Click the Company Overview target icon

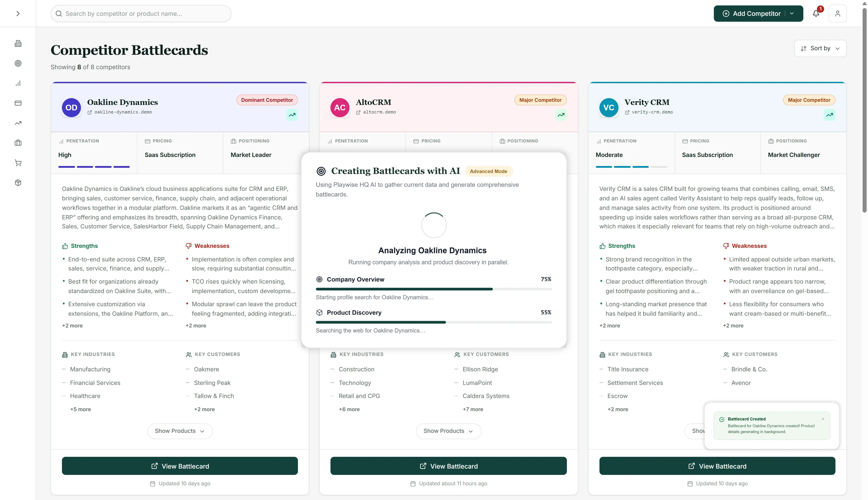(x=319, y=279)
